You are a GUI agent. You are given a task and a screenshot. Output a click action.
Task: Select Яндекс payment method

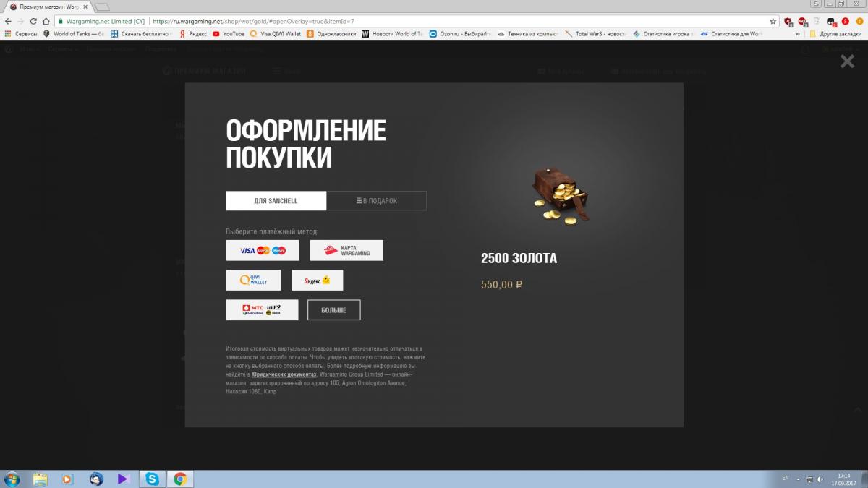pos(317,280)
